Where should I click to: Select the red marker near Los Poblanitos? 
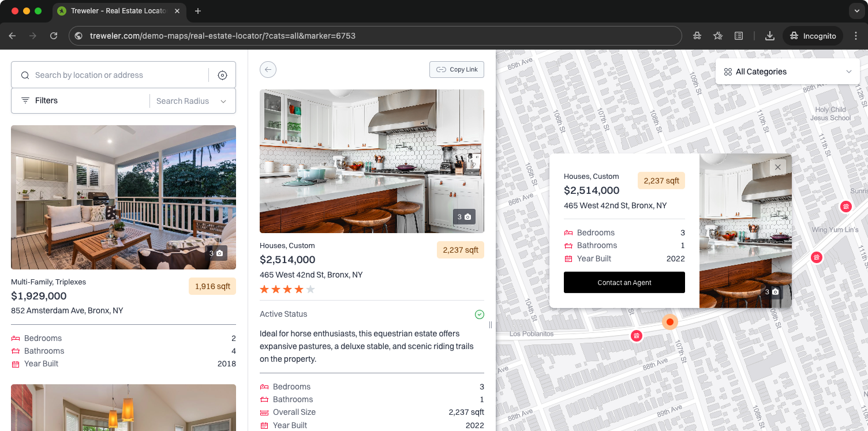point(636,335)
